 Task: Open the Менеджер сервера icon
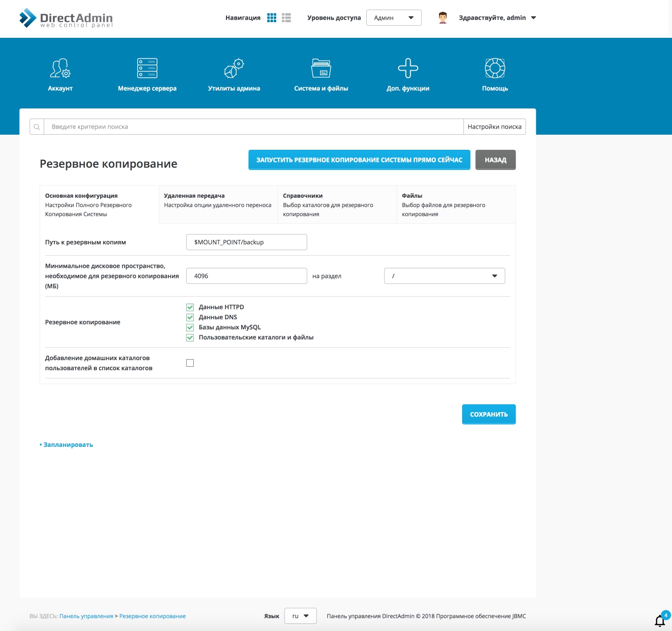(x=147, y=69)
